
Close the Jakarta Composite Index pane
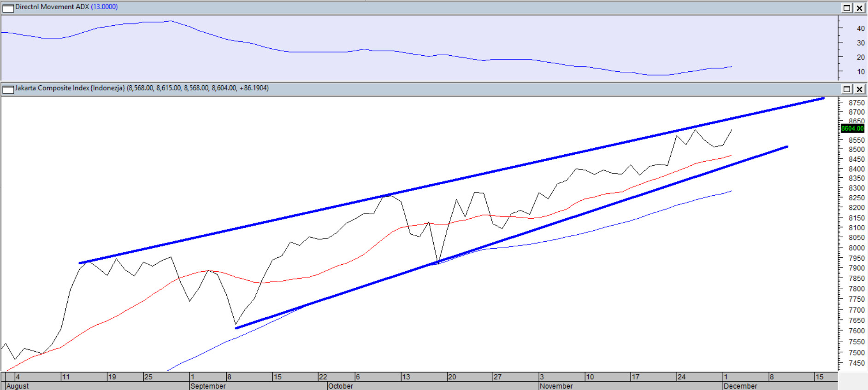click(x=860, y=89)
